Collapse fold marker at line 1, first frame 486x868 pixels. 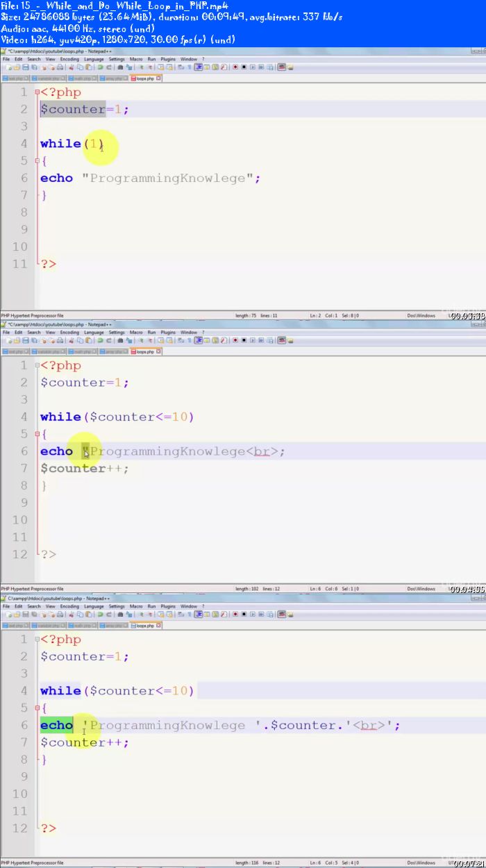(37, 92)
